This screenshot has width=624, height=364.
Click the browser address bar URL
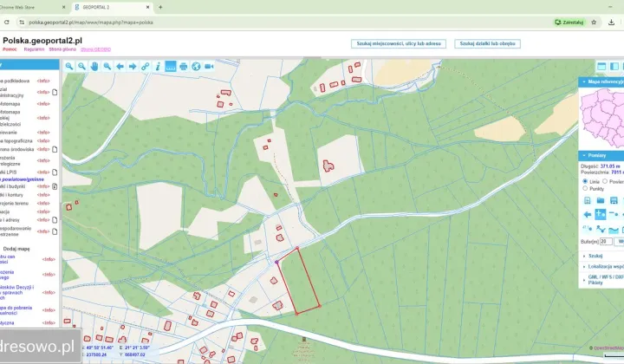click(91, 23)
